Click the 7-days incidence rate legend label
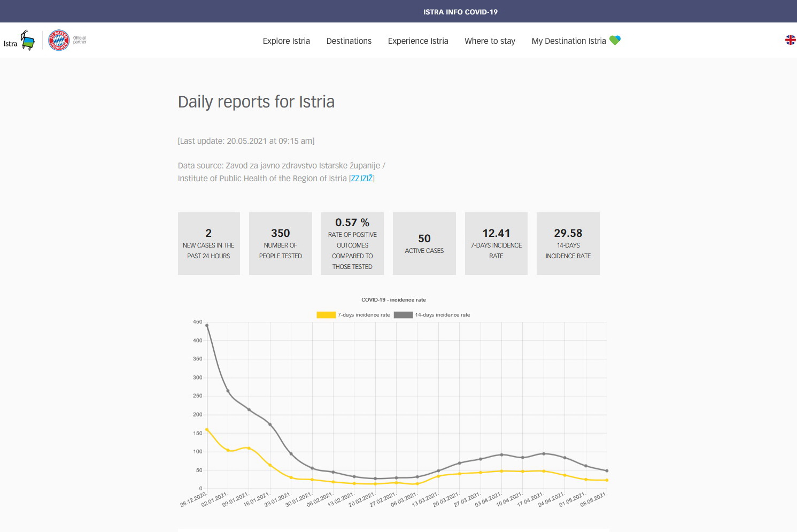 [364, 315]
